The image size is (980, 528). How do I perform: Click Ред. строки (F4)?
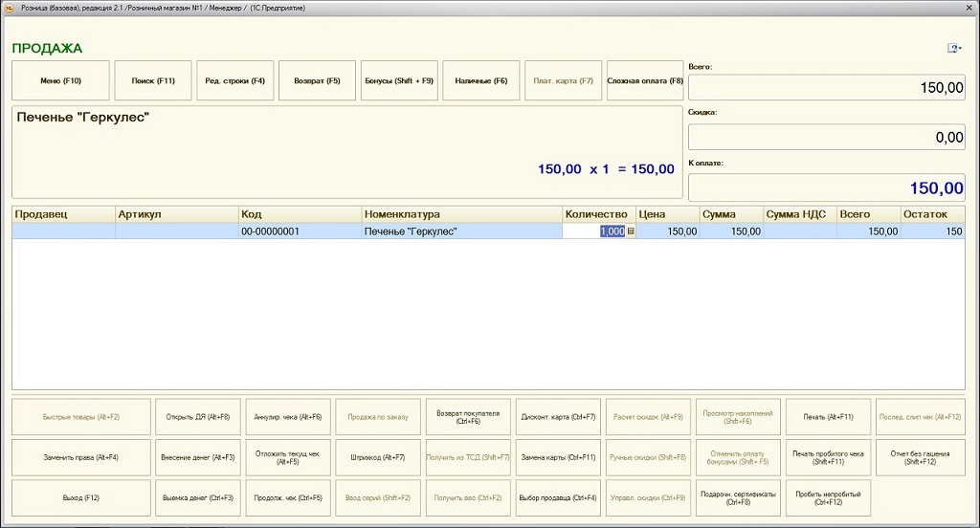235,80
